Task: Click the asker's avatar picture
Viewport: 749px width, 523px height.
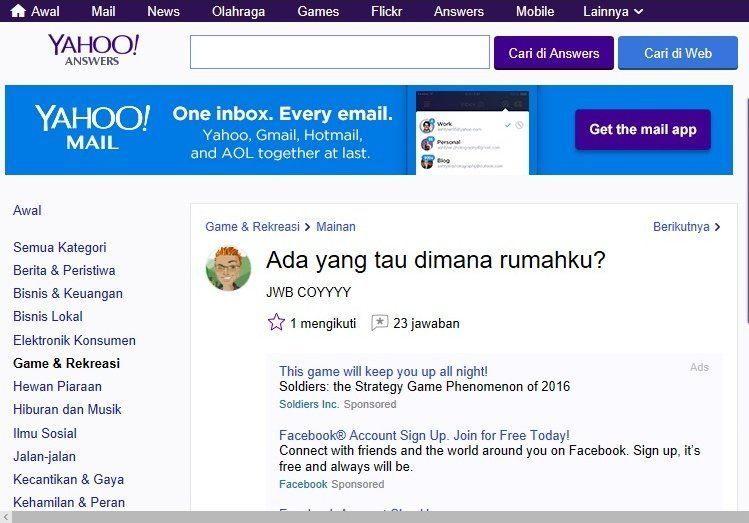Action: (x=228, y=268)
